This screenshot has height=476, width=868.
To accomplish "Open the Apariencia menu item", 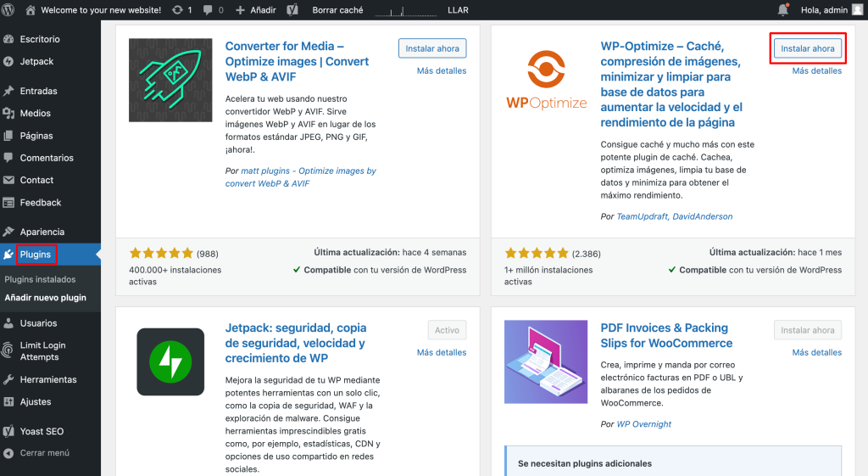I will (x=42, y=232).
